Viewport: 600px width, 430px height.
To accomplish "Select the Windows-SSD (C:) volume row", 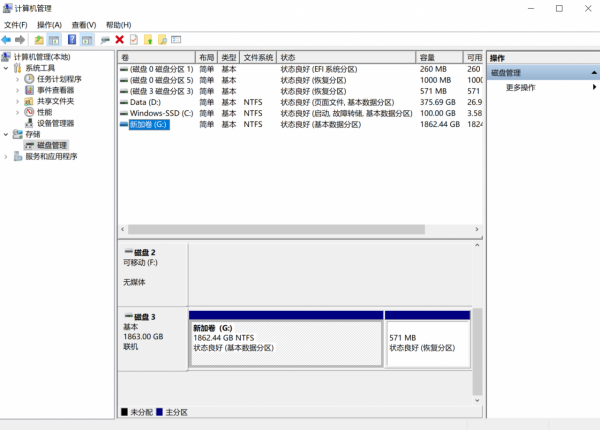I will (x=300, y=114).
